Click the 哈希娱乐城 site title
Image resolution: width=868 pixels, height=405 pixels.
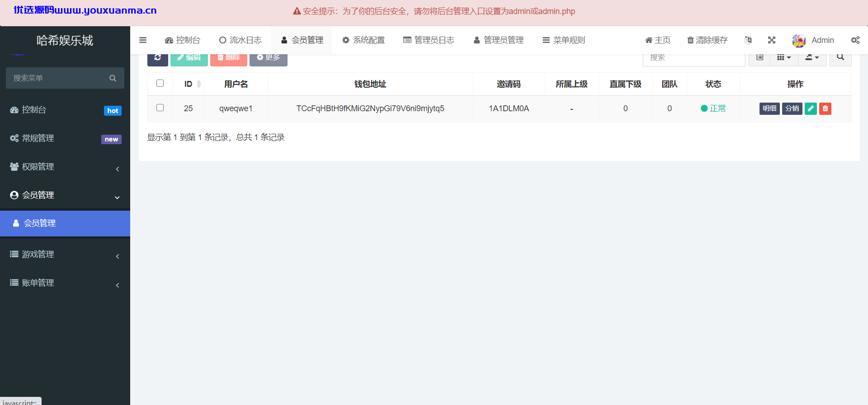pos(65,41)
